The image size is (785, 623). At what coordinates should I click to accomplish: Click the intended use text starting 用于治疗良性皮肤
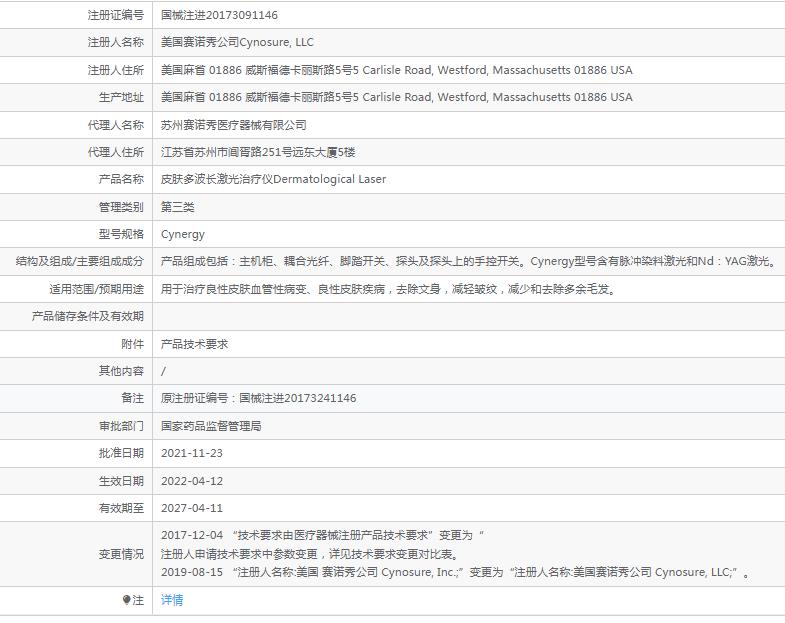click(388, 289)
